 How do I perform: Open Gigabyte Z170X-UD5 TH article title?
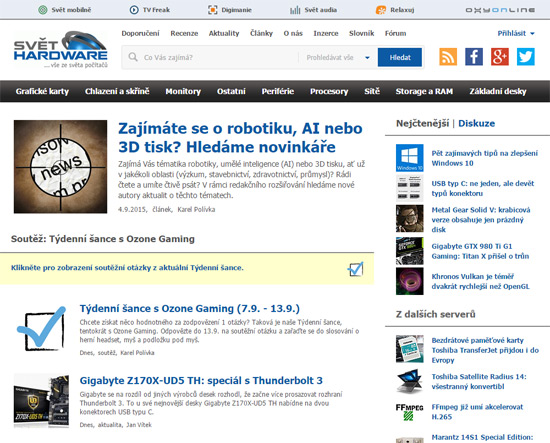pyautogui.click(x=201, y=381)
